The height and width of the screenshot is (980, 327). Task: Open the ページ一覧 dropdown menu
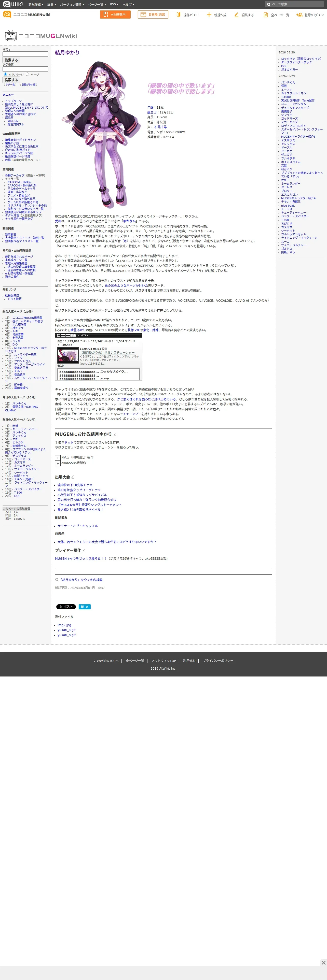point(97,4)
